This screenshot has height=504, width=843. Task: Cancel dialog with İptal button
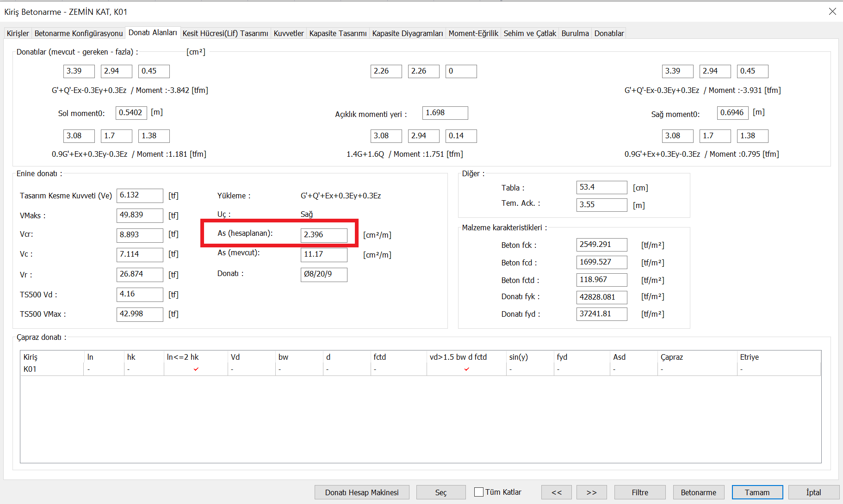(813, 492)
